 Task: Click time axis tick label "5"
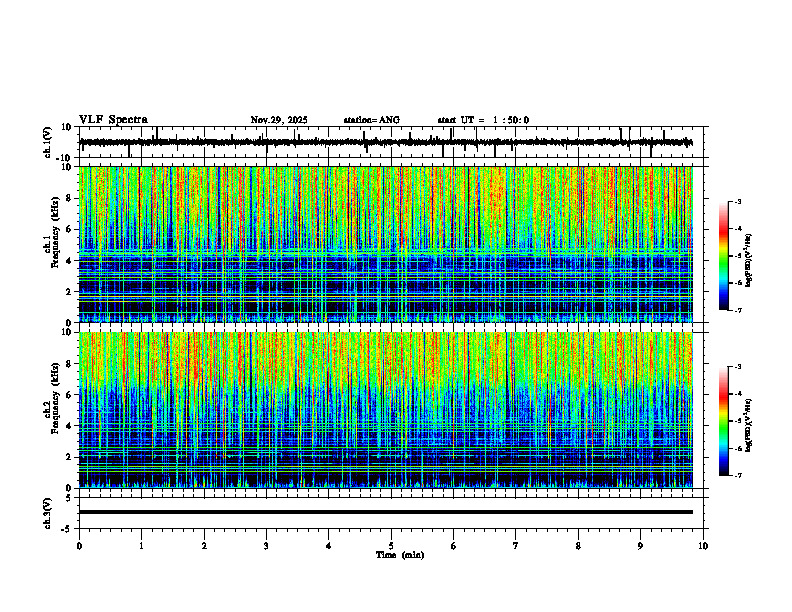[x=391, y=546]
